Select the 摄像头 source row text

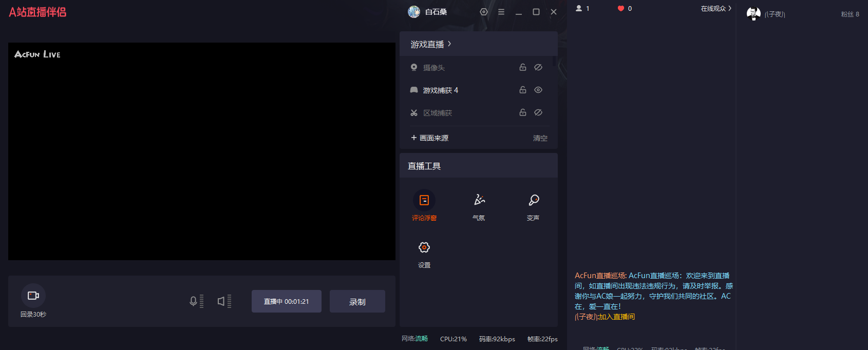[434, 68]
